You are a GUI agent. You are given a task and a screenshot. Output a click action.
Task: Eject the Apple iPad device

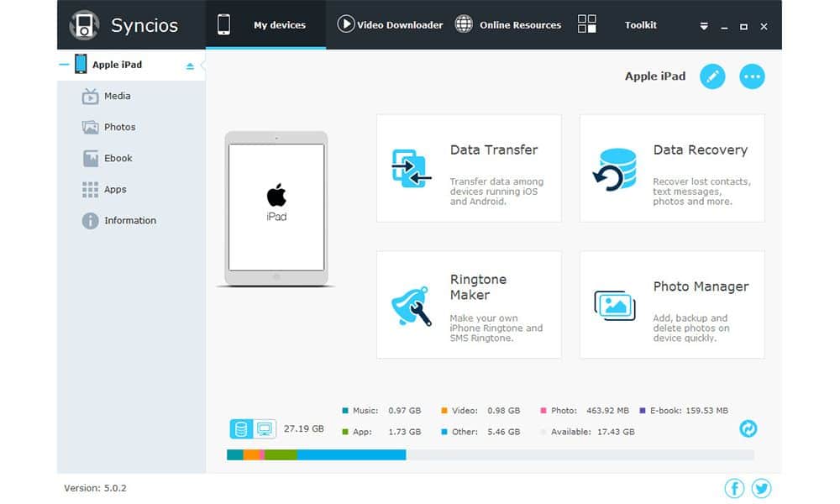pos(190,66)
